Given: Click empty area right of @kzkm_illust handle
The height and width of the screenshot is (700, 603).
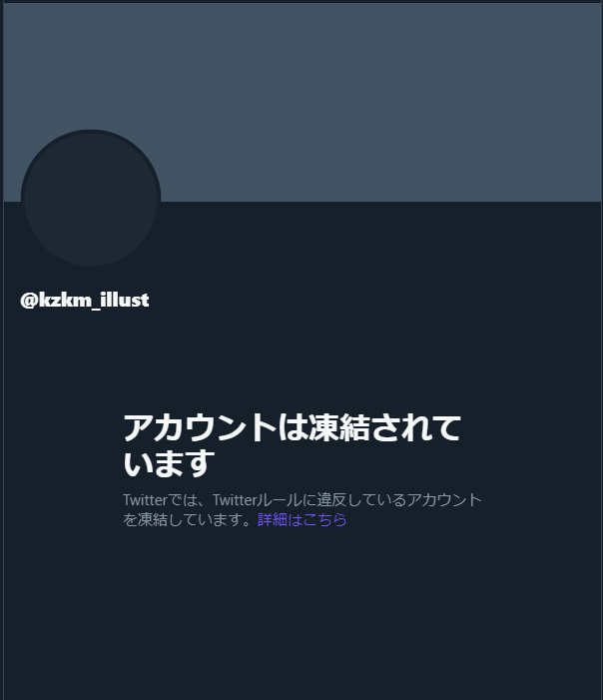Looking at the screenshot, I should (x=375, y=300).
